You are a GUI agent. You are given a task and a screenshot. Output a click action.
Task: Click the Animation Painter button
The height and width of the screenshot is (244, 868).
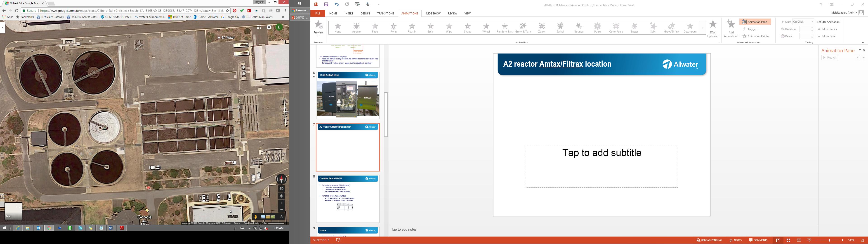(x=756, y=36)
